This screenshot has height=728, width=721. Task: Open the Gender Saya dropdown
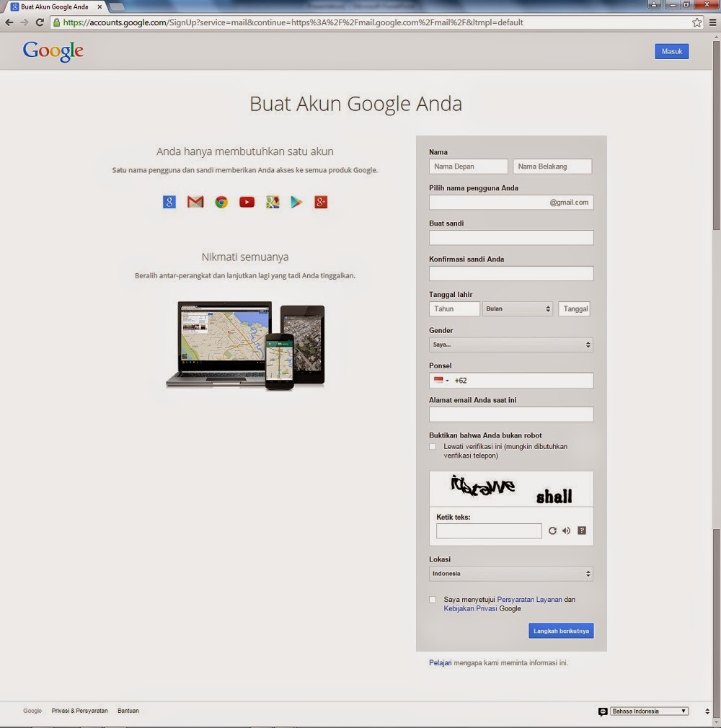coord(511,345)
